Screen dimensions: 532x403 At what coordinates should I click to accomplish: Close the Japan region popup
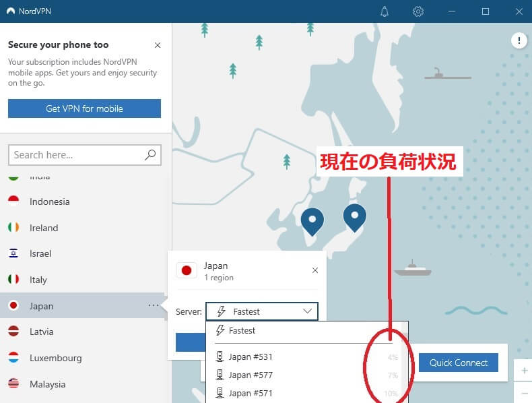(315, 270)
